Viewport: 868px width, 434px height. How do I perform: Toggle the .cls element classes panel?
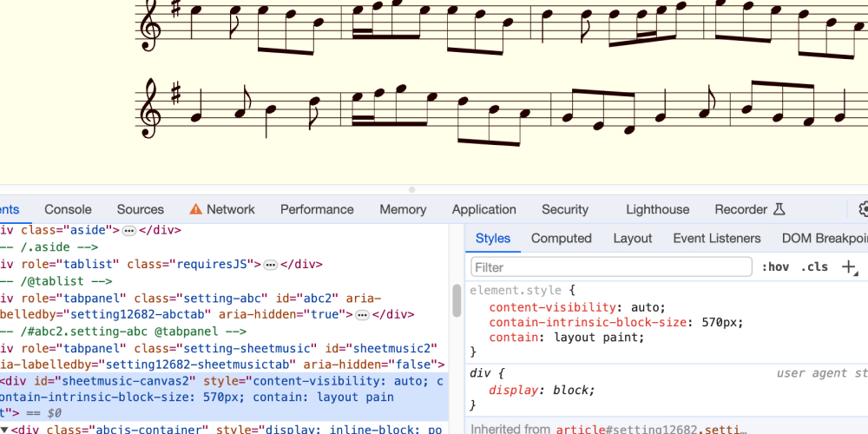pyautogui.click(x=814, y=267)
